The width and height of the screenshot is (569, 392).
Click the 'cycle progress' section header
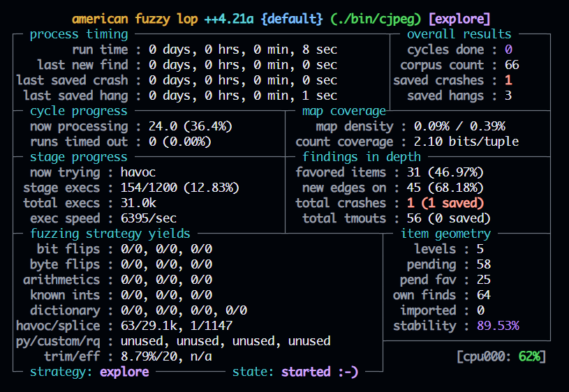[79, 111]
